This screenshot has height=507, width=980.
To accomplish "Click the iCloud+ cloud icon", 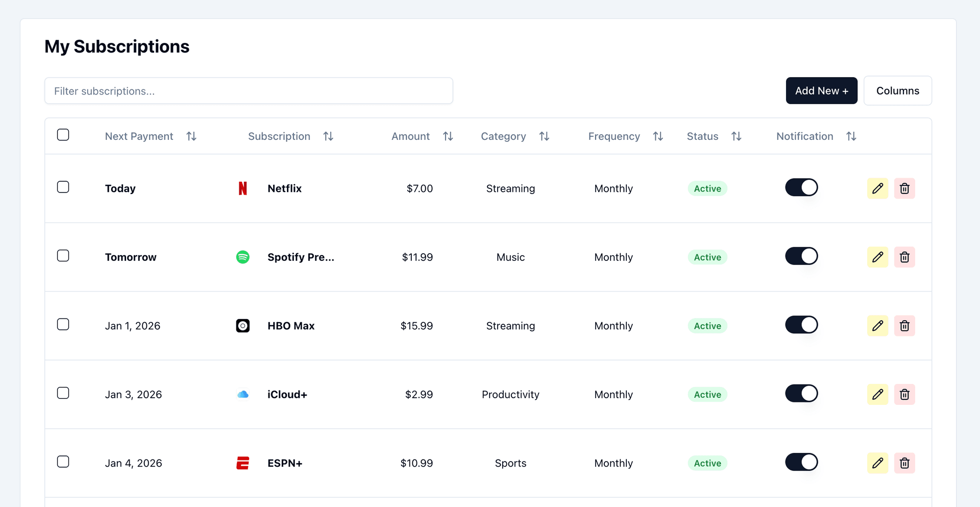I will 243,394.
